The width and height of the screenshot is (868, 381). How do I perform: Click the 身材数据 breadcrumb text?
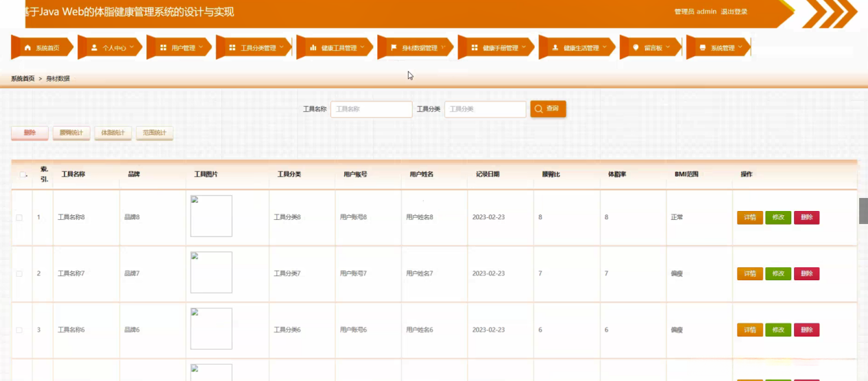(x=58, y=79)
